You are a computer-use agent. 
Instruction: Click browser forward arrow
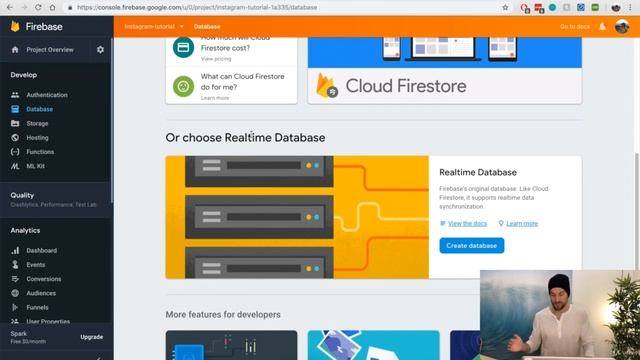pos(24,7)
